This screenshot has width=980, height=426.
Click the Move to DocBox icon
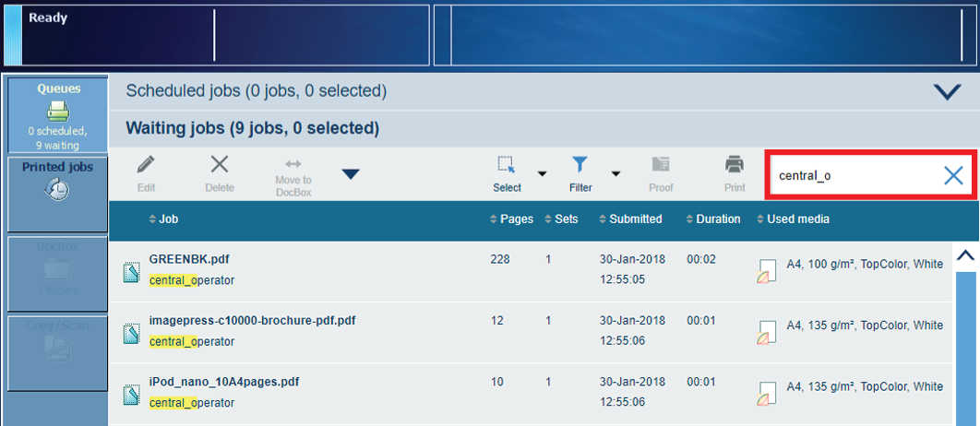click(x=293, y=163)
